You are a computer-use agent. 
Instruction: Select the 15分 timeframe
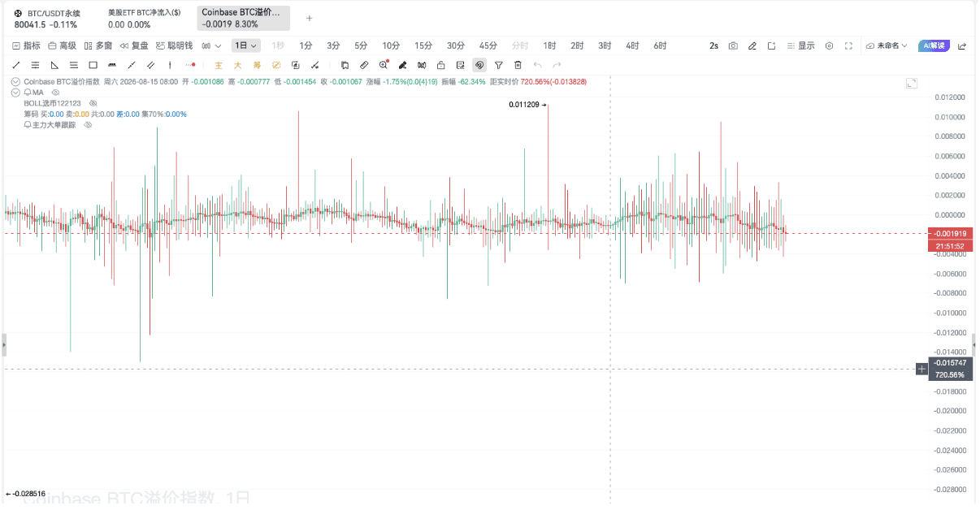[423, 46]
